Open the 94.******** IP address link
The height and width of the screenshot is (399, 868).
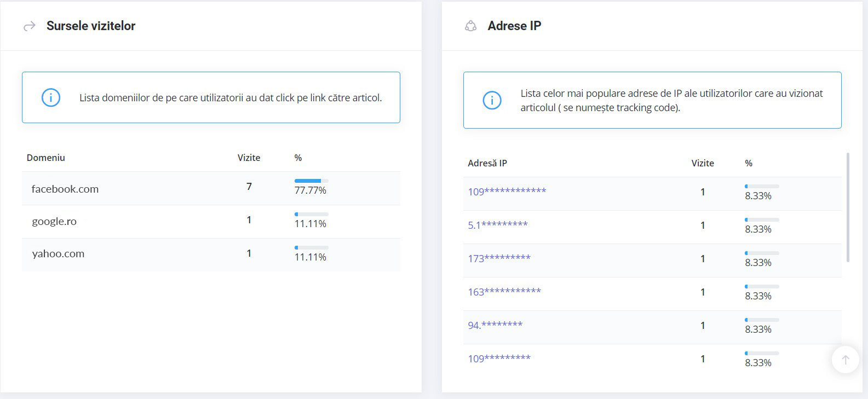(x=495, y=325)
